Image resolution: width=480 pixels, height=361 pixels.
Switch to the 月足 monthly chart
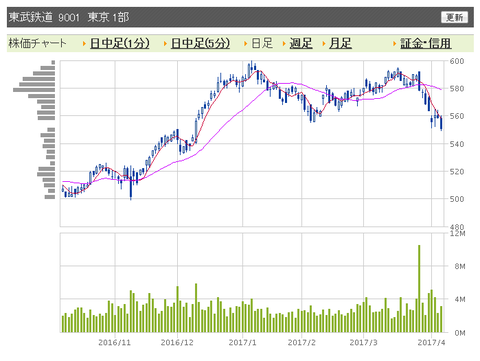point(340,43)
